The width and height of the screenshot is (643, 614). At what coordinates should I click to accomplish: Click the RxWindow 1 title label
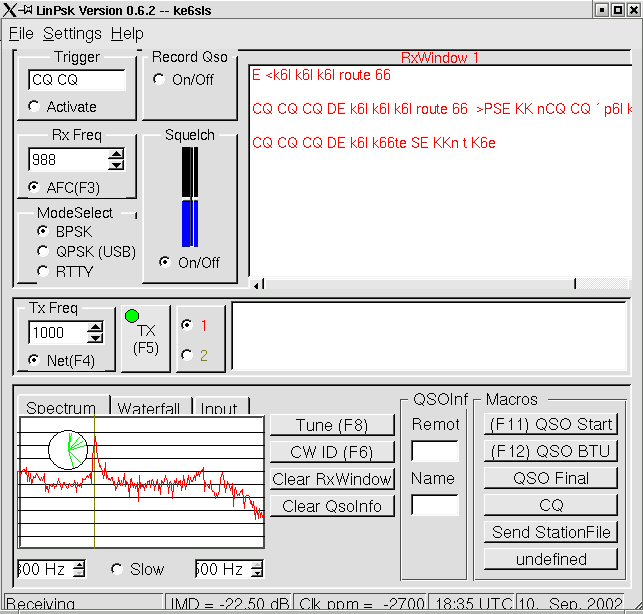(x=440, y=58)
